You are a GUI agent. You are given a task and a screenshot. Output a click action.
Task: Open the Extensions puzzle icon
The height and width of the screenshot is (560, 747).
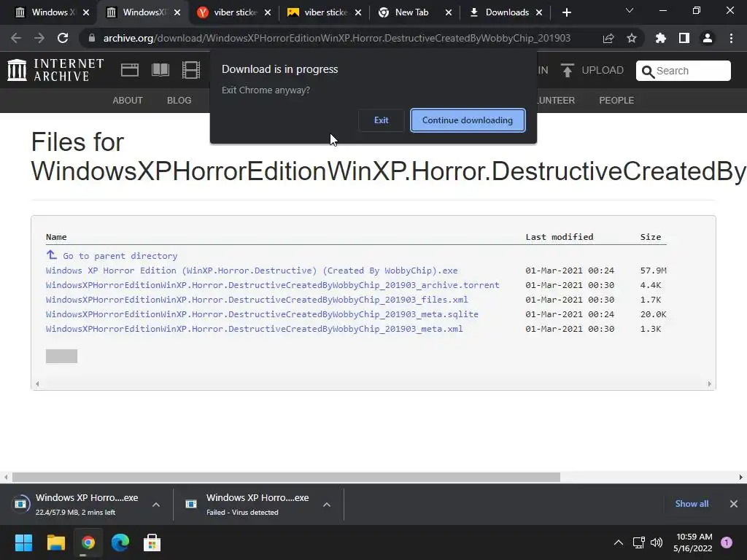point(661,38)
